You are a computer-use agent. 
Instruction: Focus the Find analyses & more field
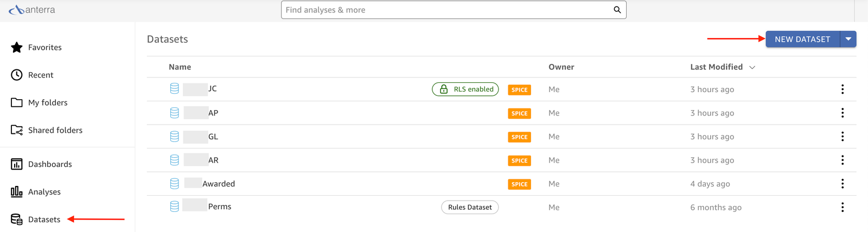pyautogui.click(x=454, y=10)
